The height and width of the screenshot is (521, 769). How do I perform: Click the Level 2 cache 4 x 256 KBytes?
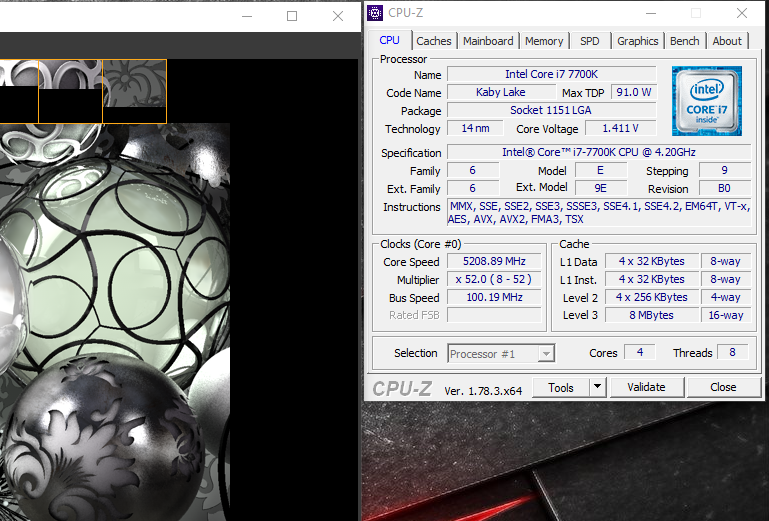[x=652, y=297]
